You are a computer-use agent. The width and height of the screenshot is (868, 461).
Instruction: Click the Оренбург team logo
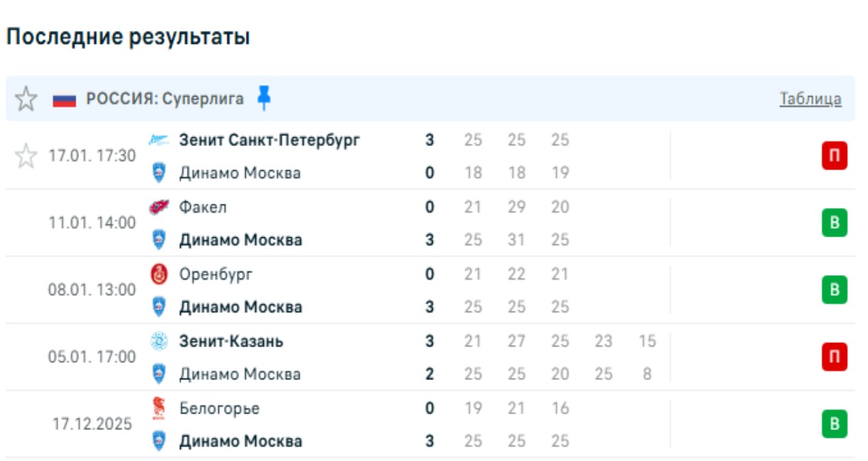[159, 274]
